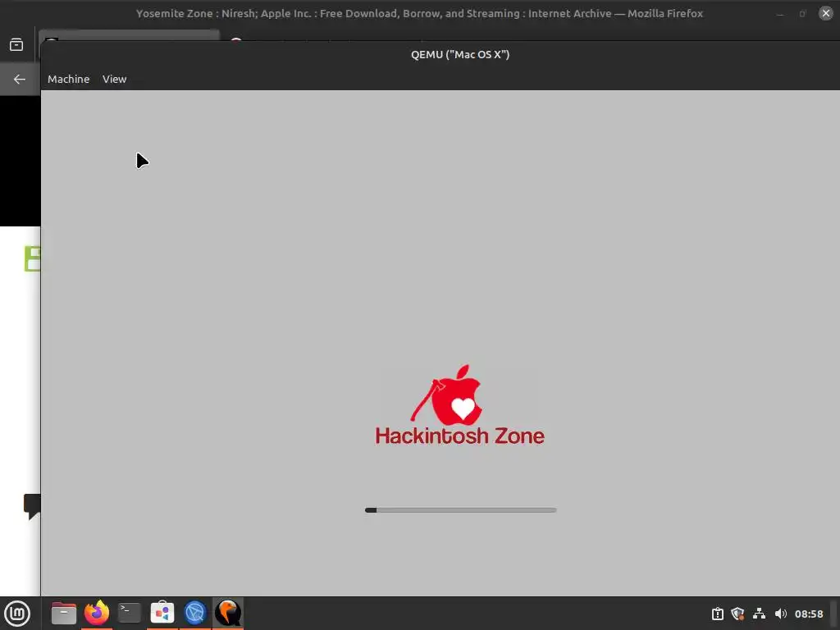This screenshot has height=630, width=840.
Task: Click the QEMU ("Mac OS X") window title
Action: [x=459, y=55]
